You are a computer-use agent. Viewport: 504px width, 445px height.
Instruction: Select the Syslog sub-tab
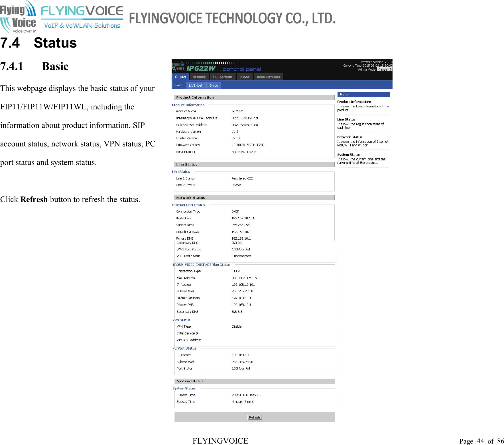pos(214,85)
